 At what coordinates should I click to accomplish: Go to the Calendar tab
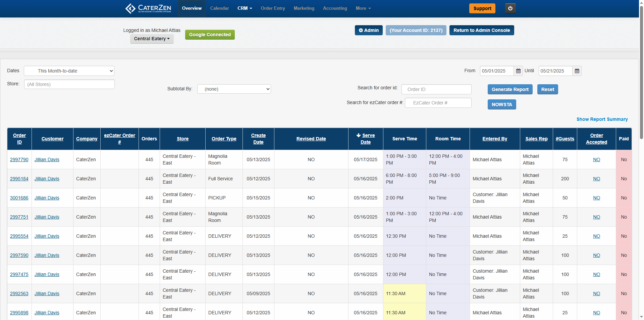pyautogui.click(x=219, y=8)
